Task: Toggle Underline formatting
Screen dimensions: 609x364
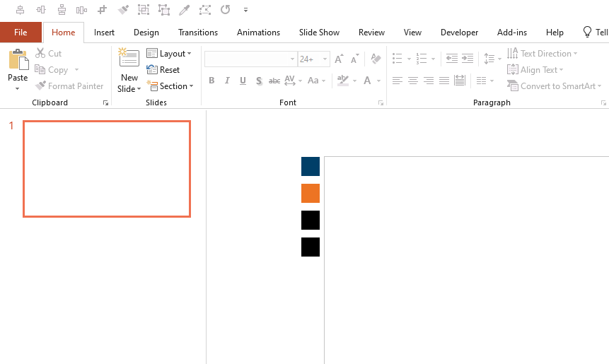Action: coord(243,81)
